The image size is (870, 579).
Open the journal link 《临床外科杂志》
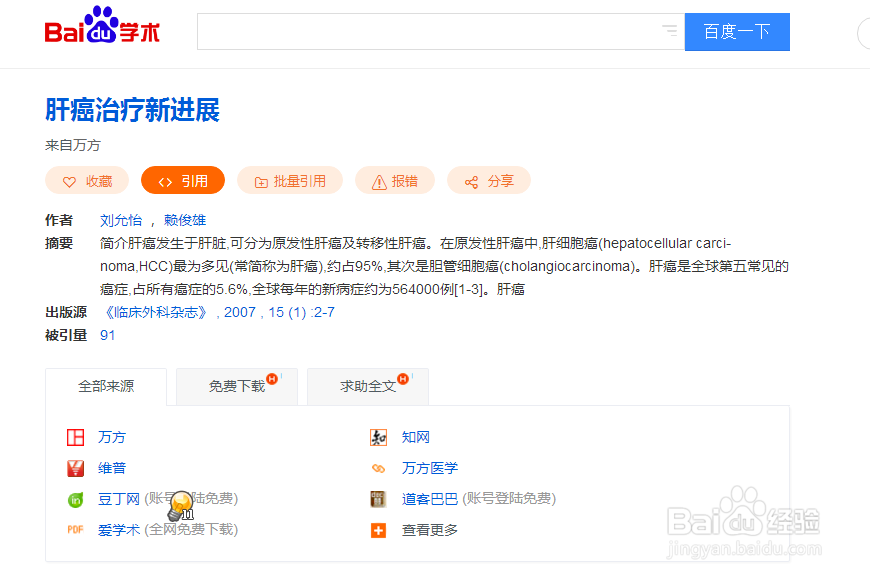tap(156, 312)
